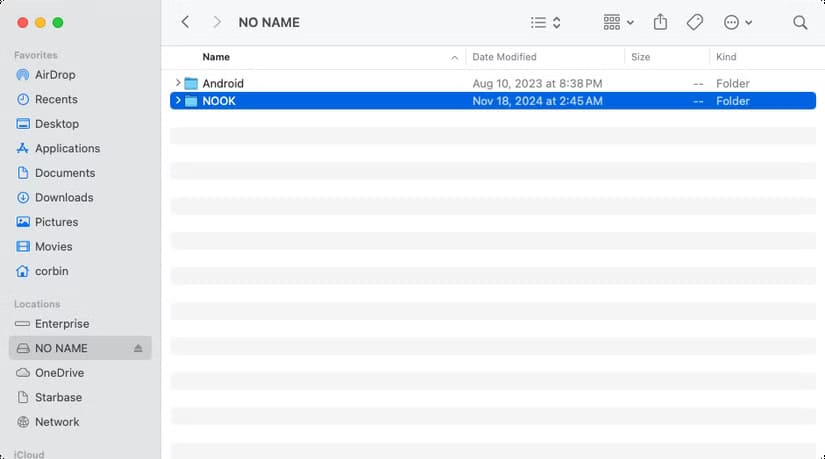Sort by Date Modified column
825x459 pixels.
pyautogui.click(x=504, y=57)
